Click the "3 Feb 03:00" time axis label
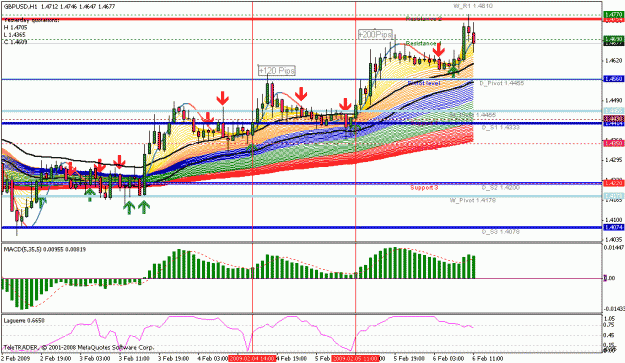 pyautogui.click(x=95, y=359)
